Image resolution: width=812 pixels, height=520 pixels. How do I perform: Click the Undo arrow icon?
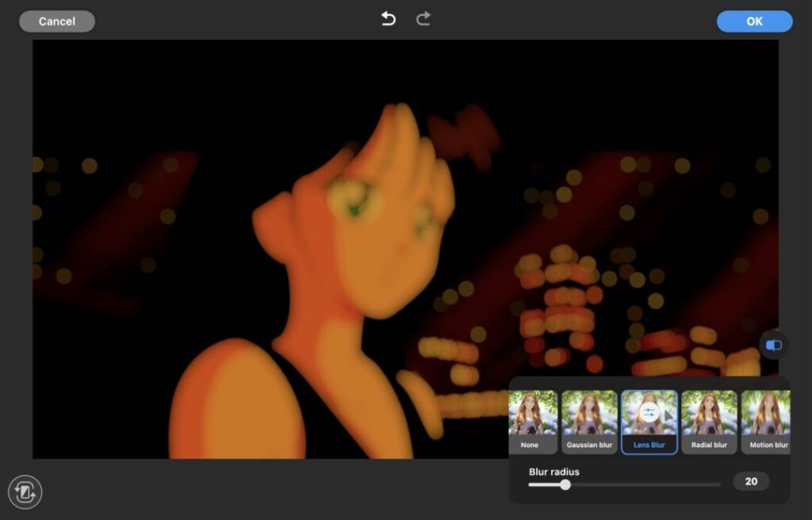388,19
